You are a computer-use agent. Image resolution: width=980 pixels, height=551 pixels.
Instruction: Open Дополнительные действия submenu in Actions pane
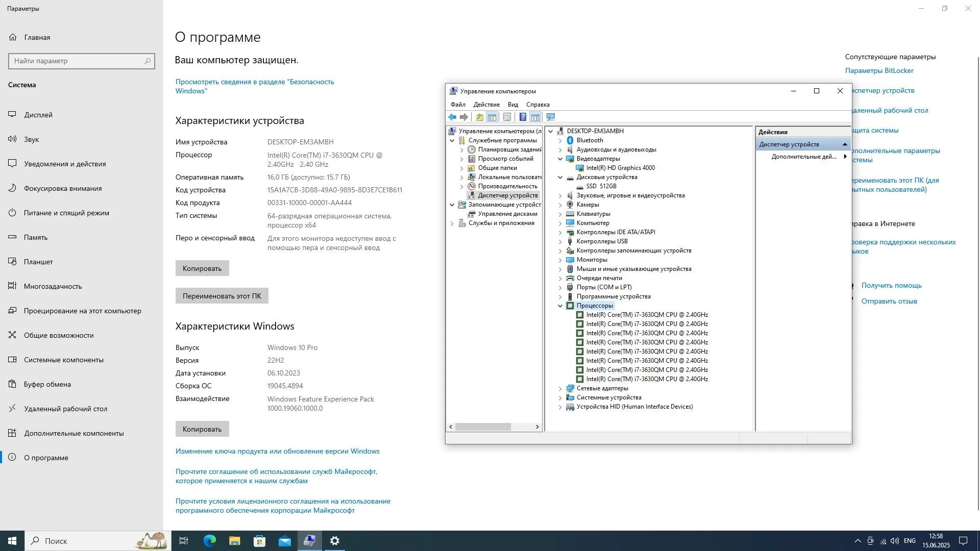(x=803, y=157)
